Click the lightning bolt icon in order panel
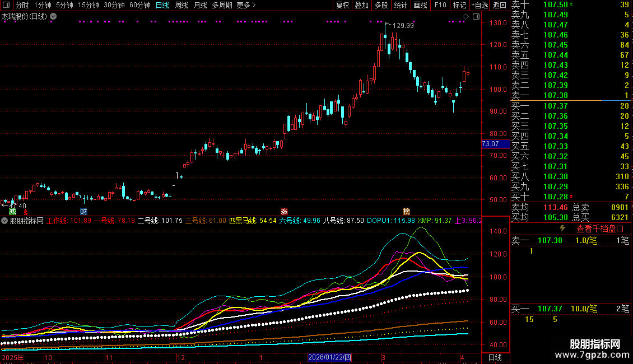The width and height of the screenshot is (633, 364). point(563,228)
